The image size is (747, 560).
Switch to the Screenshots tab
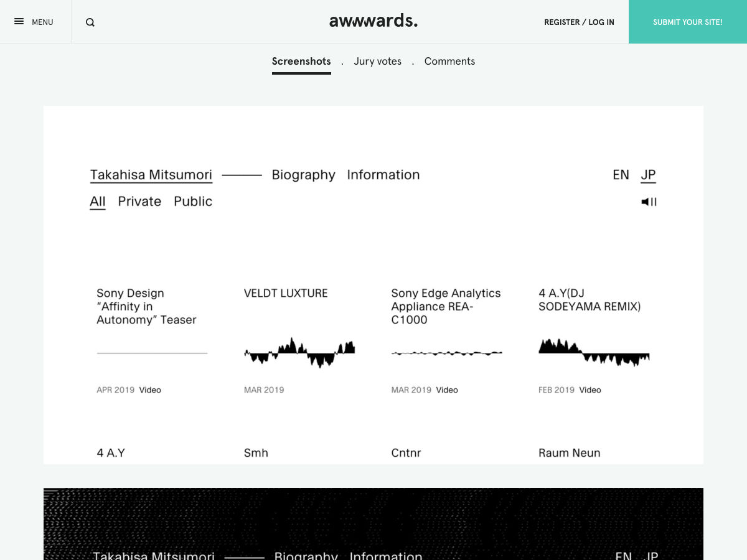[x=301, y=62]
